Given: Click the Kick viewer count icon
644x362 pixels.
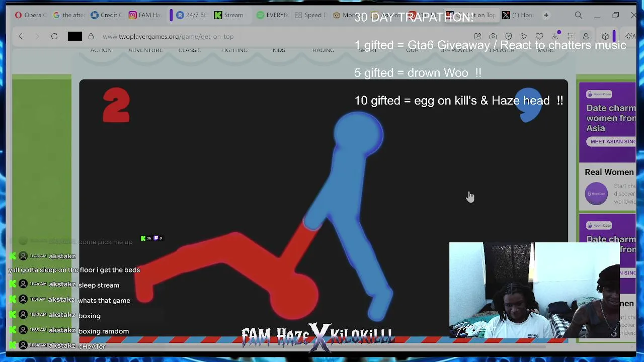Looking at the screenshot, I should [143, 238].
